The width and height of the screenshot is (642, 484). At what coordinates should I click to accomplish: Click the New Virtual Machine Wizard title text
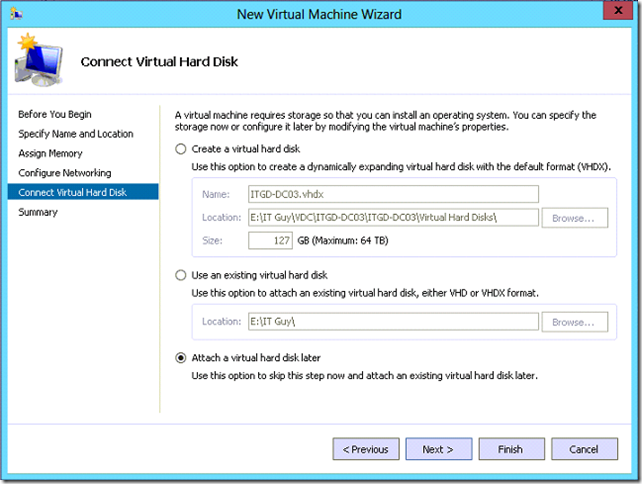(x=319, y=14)
